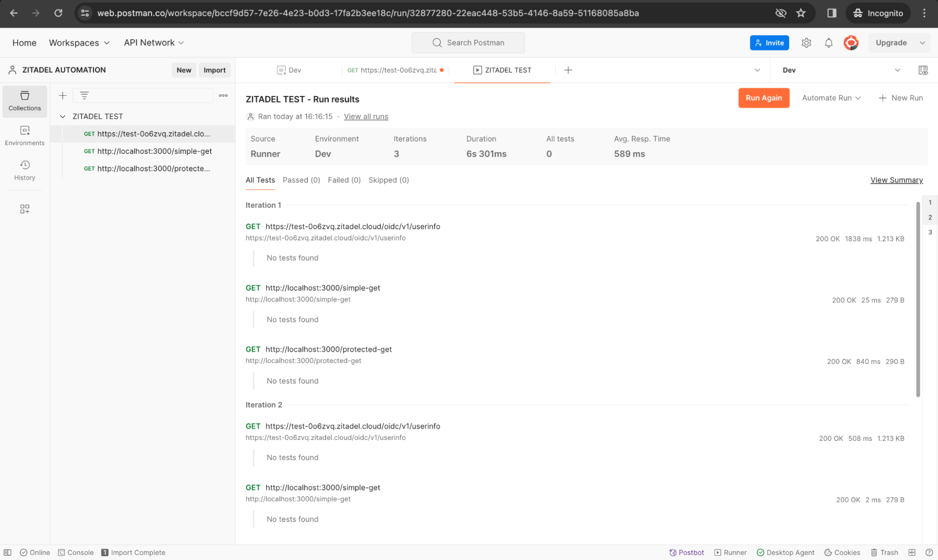This screenshot has width=938, height=560.
Task: Open the Workspaces menu
Action: [79, 43]
